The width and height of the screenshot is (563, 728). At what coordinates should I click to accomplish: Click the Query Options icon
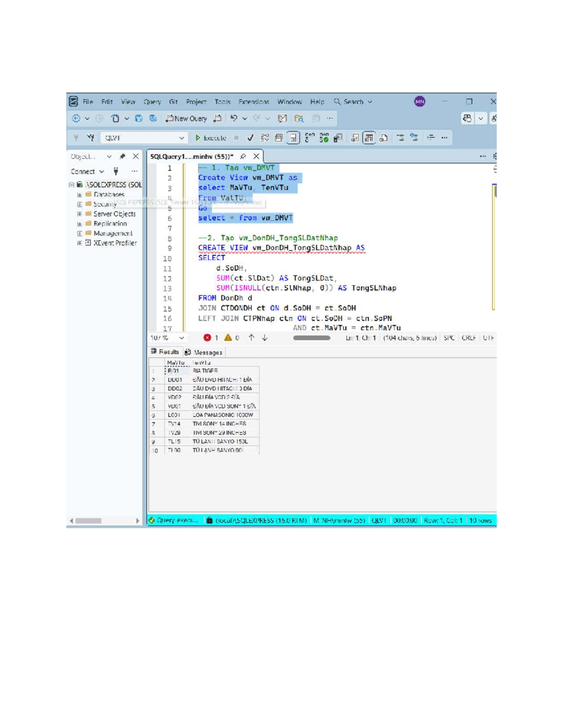coord(279,138)
